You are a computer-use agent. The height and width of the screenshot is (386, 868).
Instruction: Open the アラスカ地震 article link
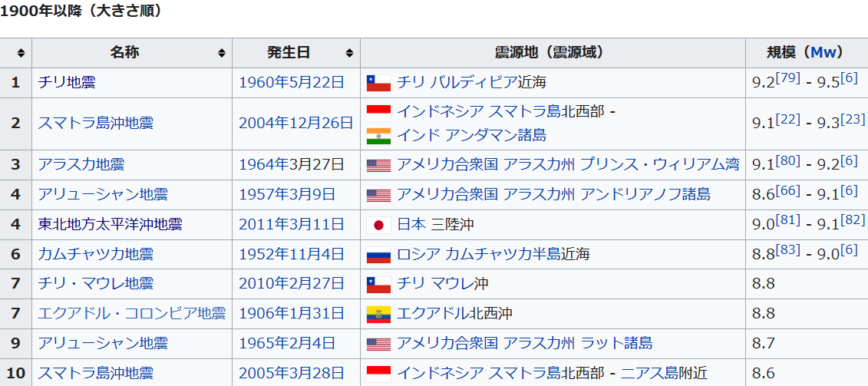tap(81, 165)
